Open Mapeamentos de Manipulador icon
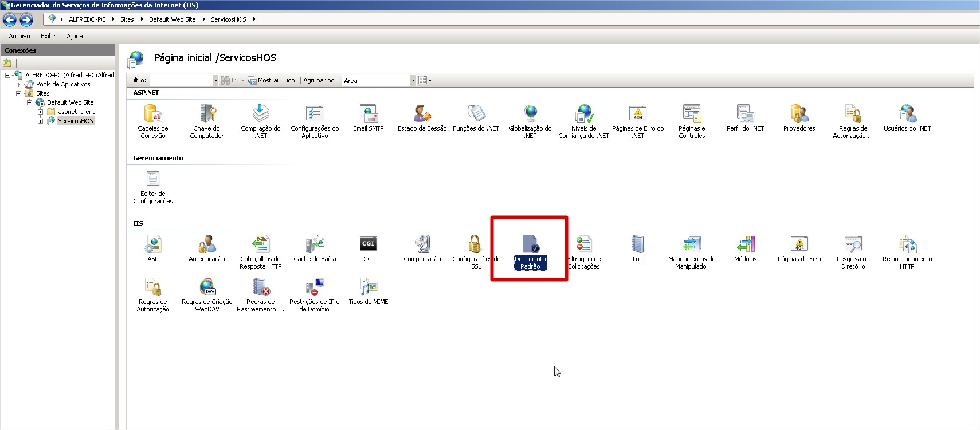This screenshot has height=430, width=980. click(x=691, y=245)
